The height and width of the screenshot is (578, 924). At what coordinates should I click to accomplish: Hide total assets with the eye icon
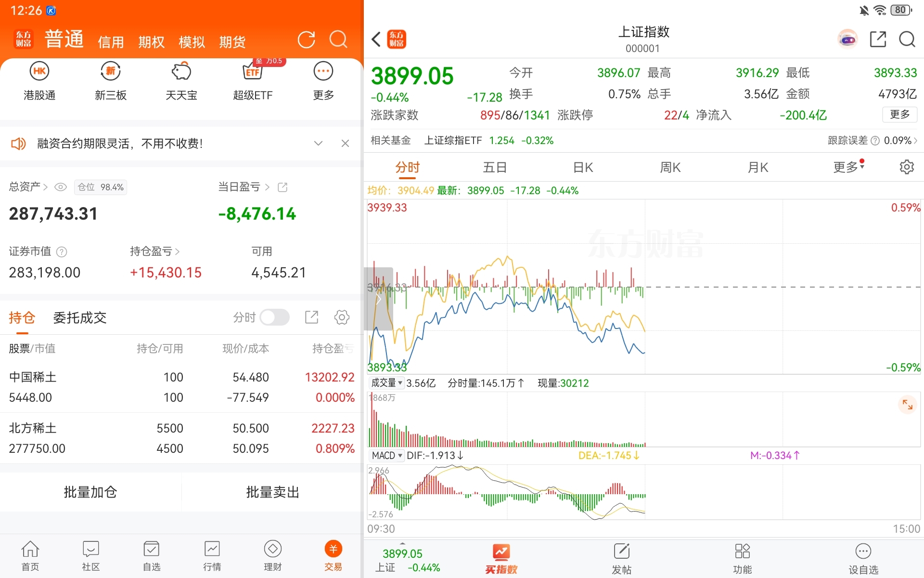click(x=61, y=187)
